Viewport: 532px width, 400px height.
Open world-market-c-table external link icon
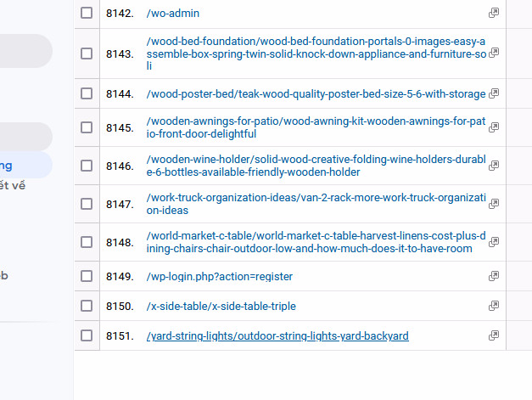[494, 242]
